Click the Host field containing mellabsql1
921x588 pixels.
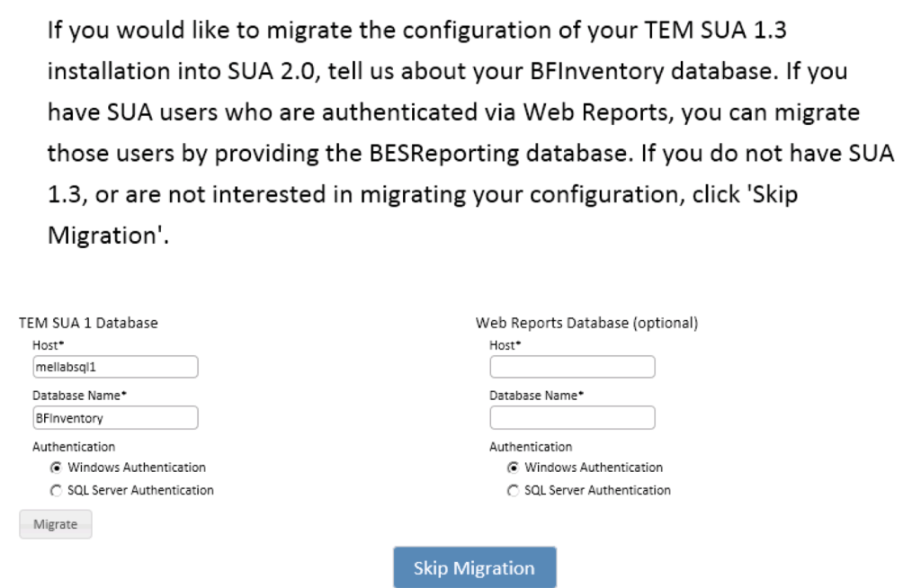[115, 366]
